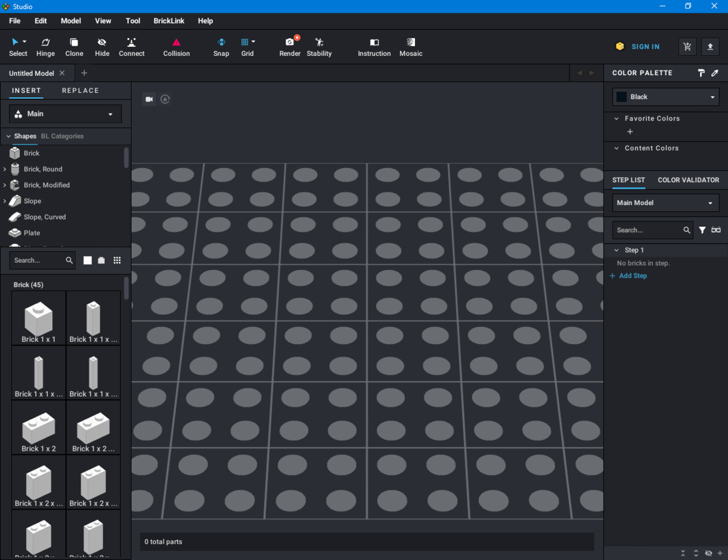
Task: Toggle the Connect tool
Action: click(132, 46)
